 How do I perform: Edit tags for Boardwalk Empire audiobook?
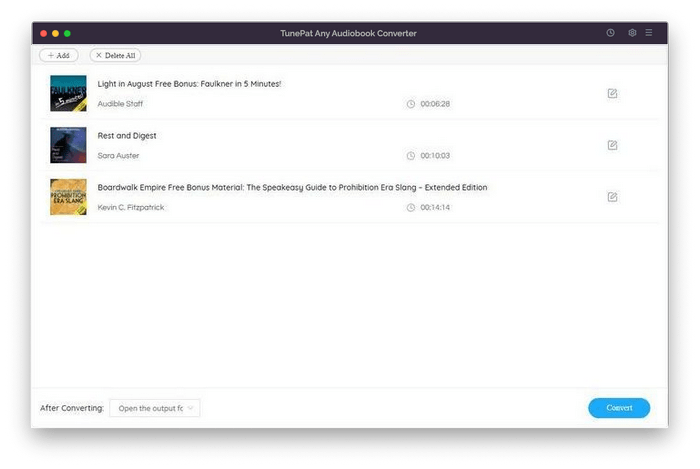pos(612,197)
